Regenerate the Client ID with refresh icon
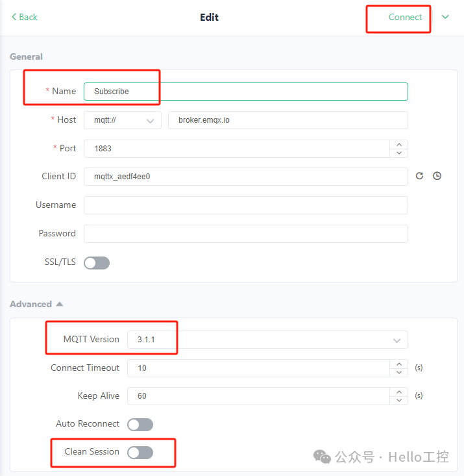Image resolution: width=464 pixels, height=476 pixels. click(x=419, y=176)
